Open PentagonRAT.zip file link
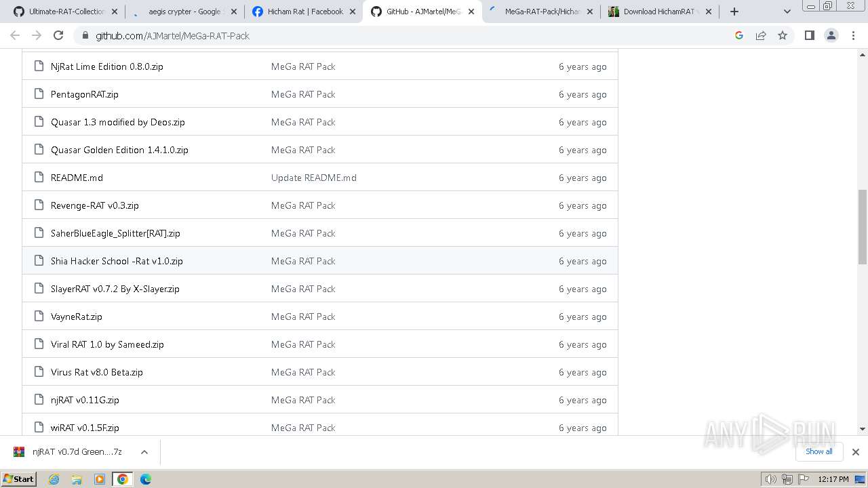 (84, 94)
